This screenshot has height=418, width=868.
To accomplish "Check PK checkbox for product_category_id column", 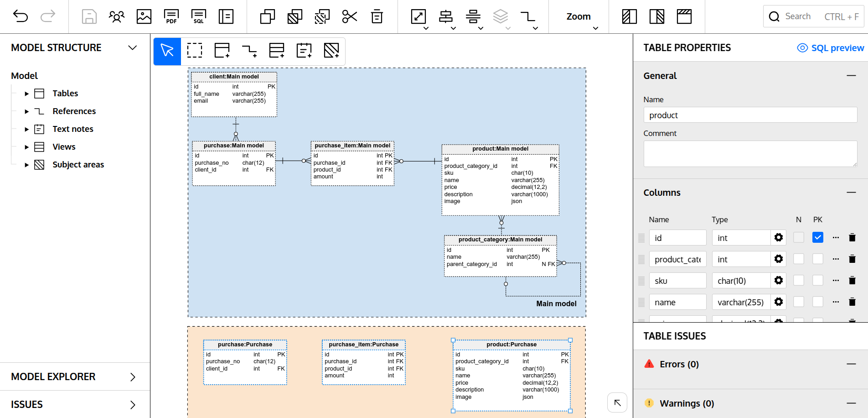I will tap(818, 259).
